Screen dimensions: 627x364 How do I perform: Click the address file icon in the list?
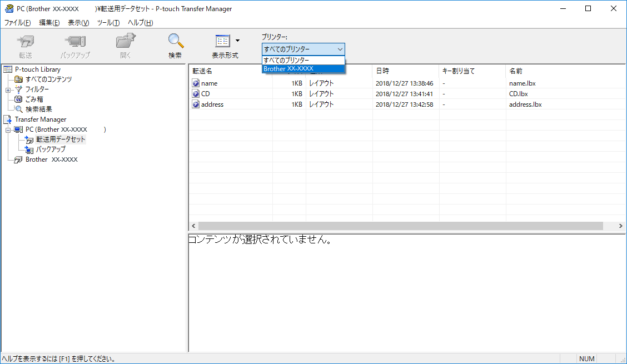[x=196, y=104]
